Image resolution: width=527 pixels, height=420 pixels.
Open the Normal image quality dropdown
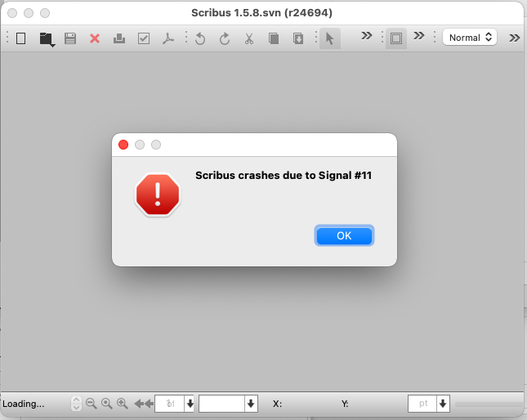click(x=470, y=38)
